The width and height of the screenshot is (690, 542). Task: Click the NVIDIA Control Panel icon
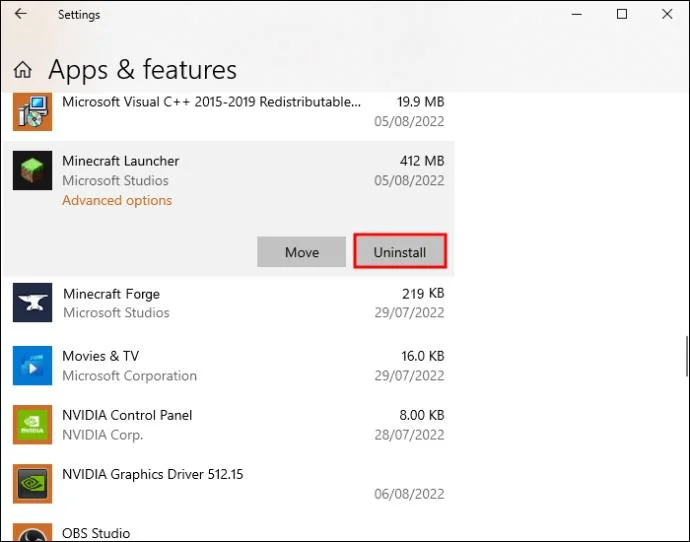(33, 425)
